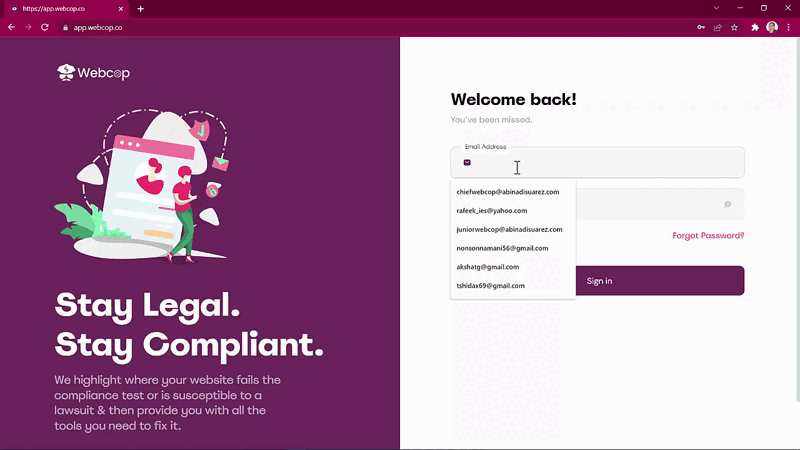The width and height of the screenshot is (800, 450).
Task: Open the extensions puzzle icon
Action: (x=755, y=28)
